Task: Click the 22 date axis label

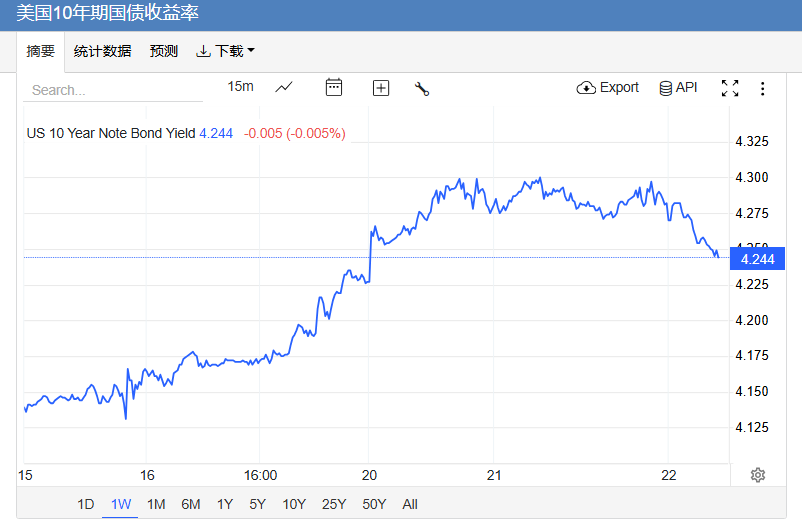Action: tap(669, 475)
